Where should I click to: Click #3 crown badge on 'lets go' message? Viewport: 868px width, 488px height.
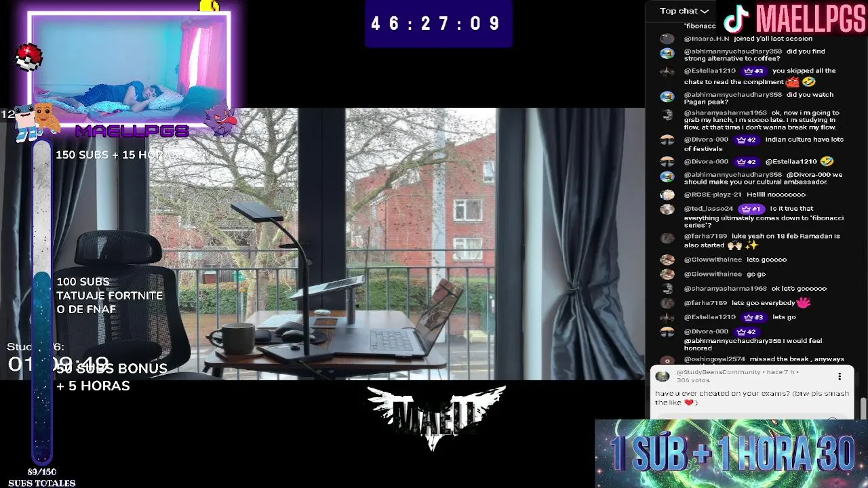[754, 317]
